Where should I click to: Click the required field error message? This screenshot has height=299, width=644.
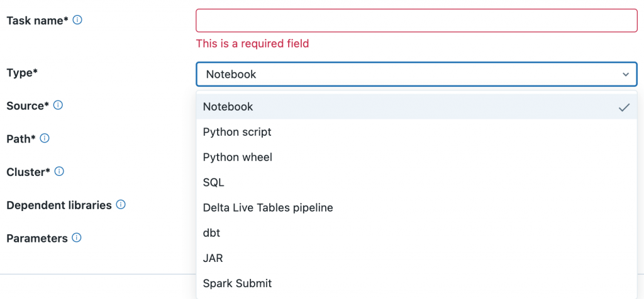coord(252,44)
